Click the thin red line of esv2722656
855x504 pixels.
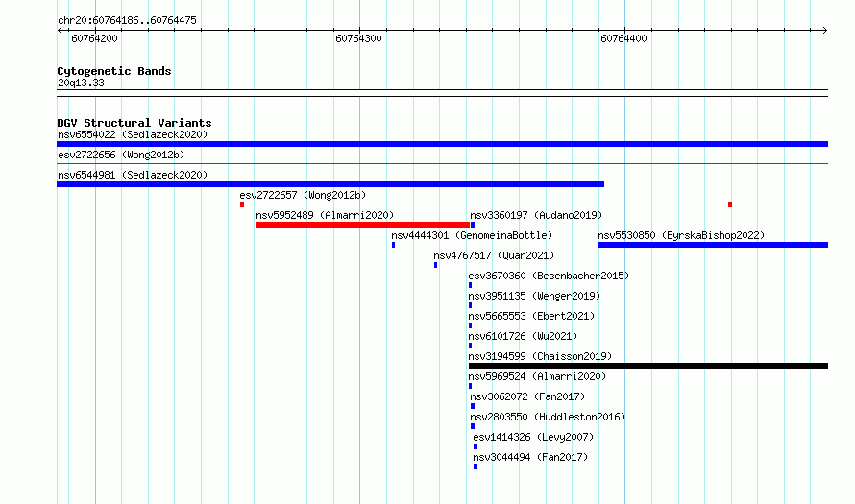pos(442,163)
